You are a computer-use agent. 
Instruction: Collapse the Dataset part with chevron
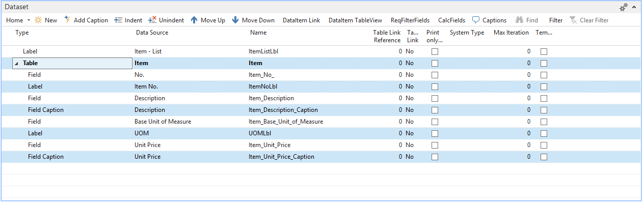[634, 7]
